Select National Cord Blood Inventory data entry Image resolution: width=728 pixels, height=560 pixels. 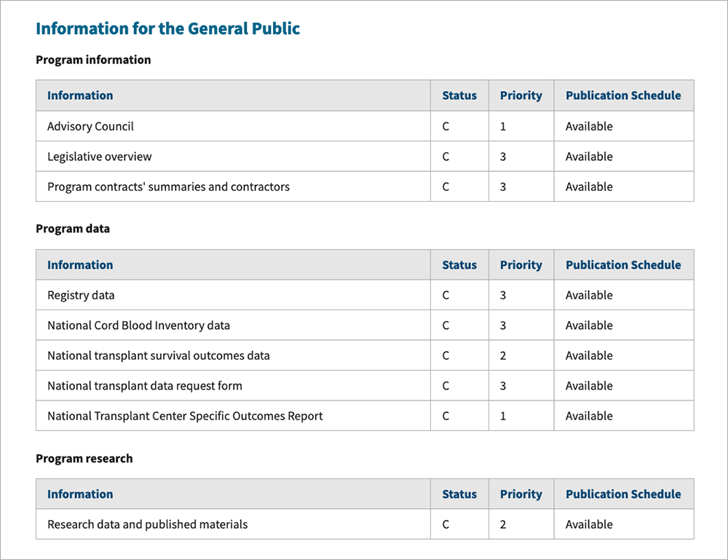[138, 326]
